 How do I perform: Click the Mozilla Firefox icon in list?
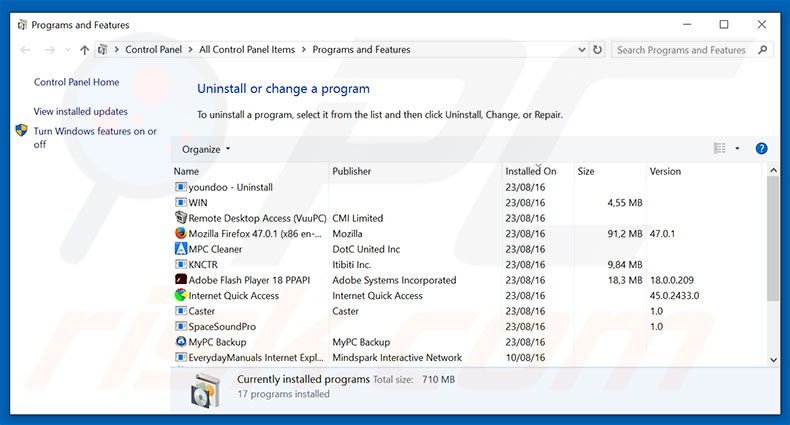coord(180,233)
